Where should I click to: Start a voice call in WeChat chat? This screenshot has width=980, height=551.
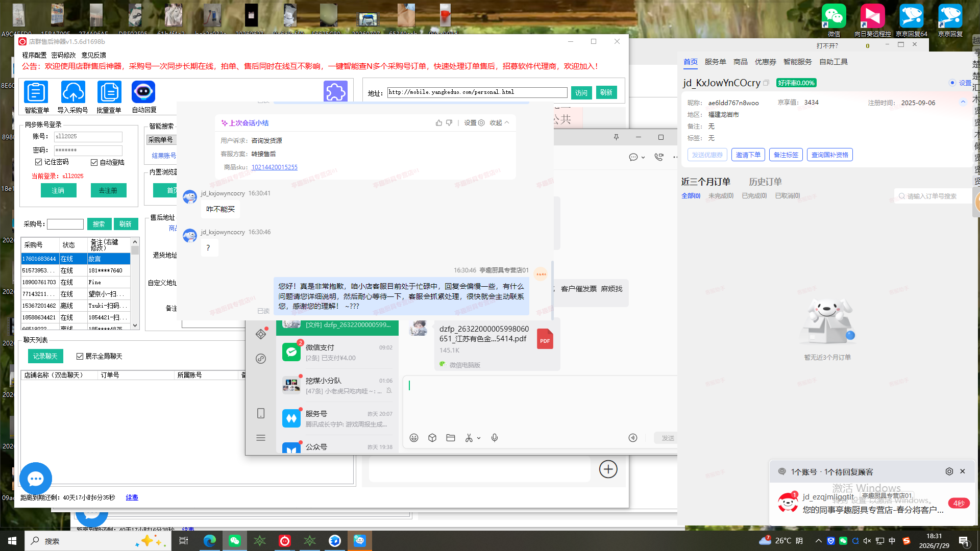(659, 157)
